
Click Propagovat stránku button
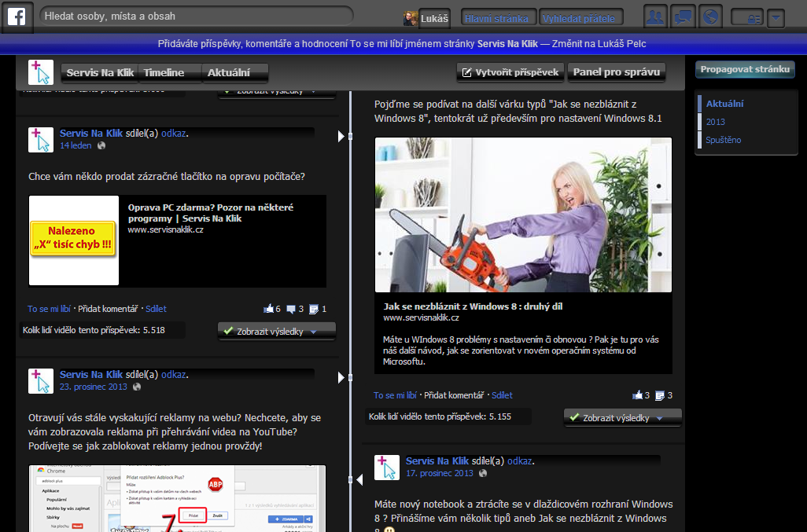[x=745, y=69]
